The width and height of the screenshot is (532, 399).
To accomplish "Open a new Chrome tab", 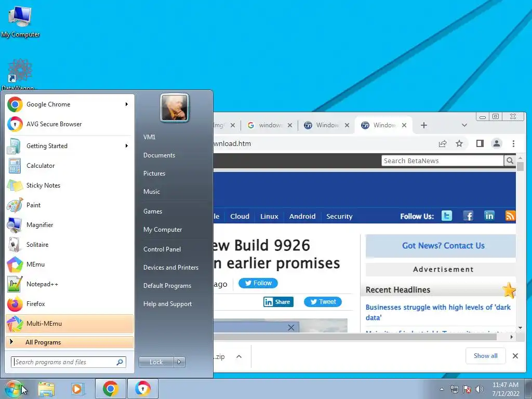I will coord(424,125).
